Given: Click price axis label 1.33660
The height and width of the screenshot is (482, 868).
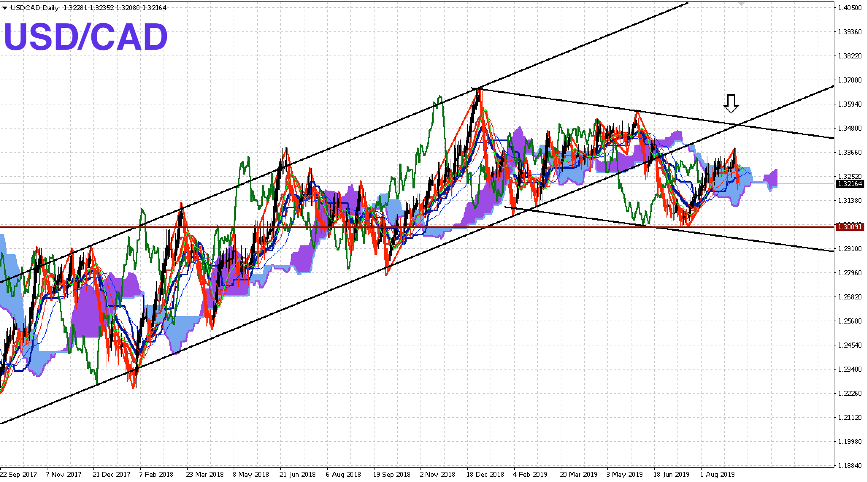Looking at the screenshot, I should pyautogui.click(x=850, y=152).
